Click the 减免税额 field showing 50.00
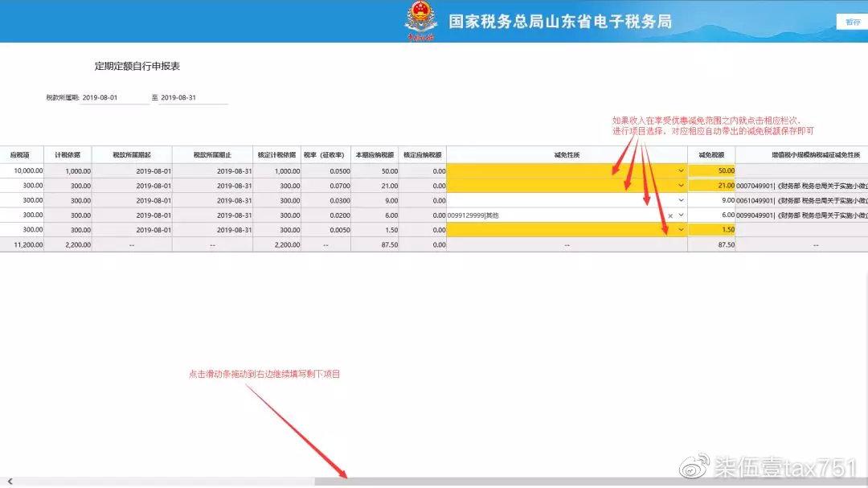 click(x=711, y=171)
